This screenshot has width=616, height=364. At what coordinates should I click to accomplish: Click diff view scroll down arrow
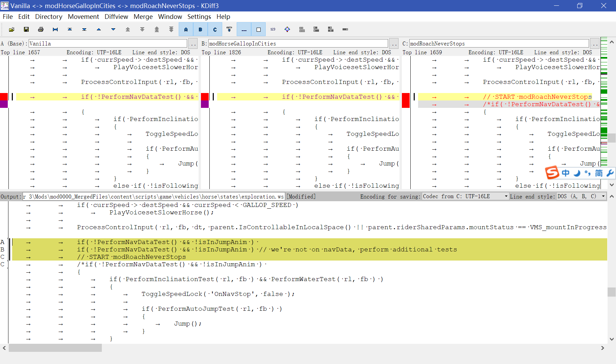pyautogui.click(x=612, y=185)
